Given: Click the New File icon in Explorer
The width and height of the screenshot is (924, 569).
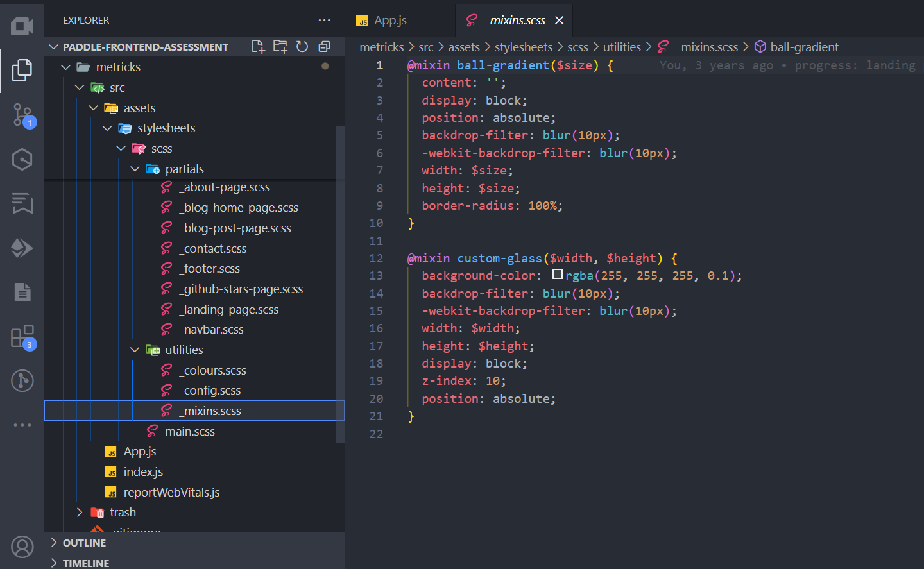Looking at the screenshot, I should coord(258,47).
